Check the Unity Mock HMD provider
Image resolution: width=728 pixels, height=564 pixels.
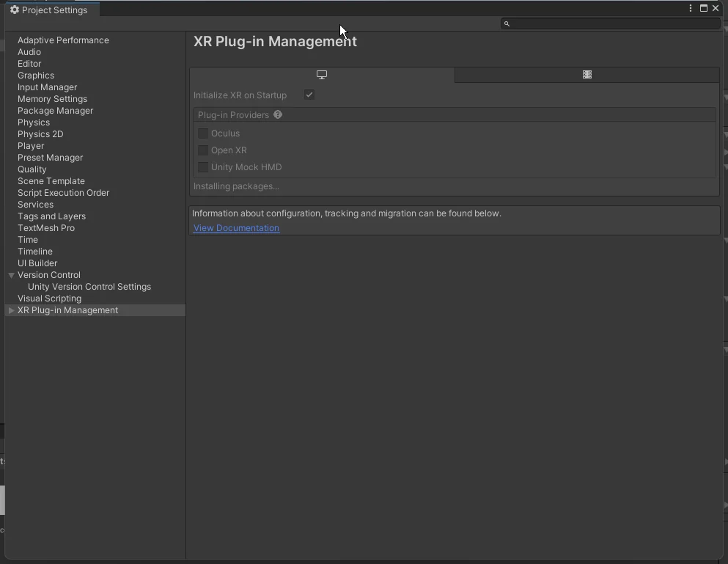pos(203,167)
